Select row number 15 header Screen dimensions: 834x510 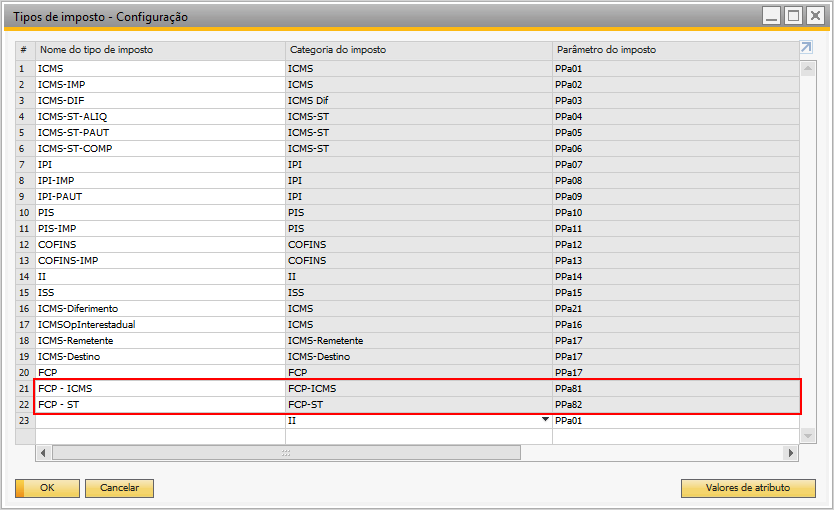[25, 292]
